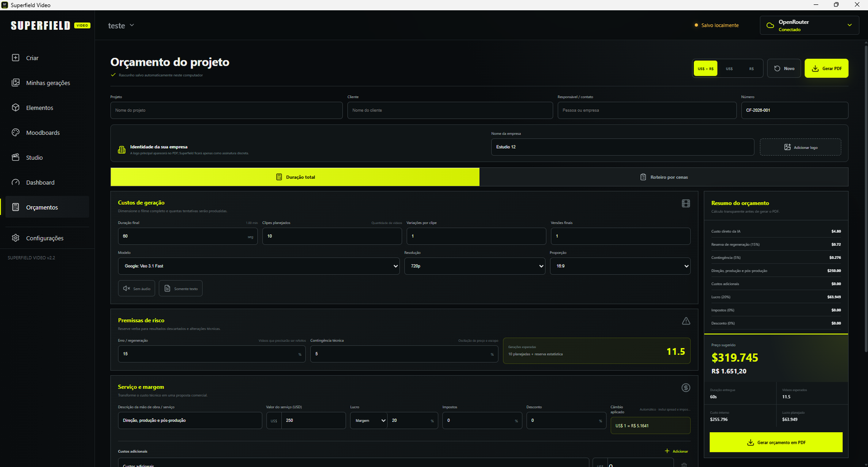Expand the Modelo Google Veo dropdown

click(x=259, y=266)
